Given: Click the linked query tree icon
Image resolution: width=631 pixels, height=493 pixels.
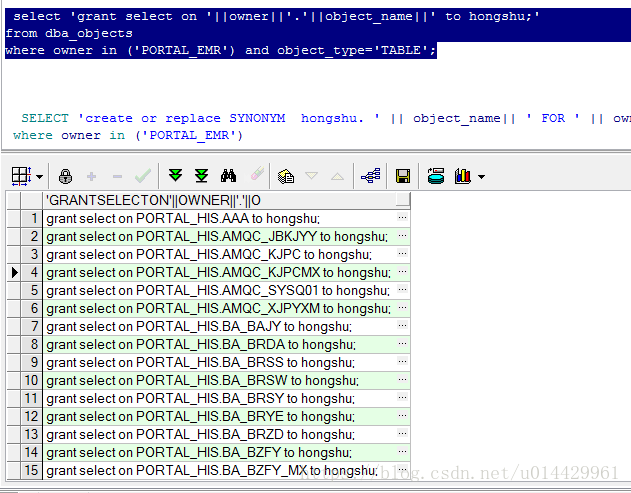Looking at the screenshot, I should (x=371, y=176).
